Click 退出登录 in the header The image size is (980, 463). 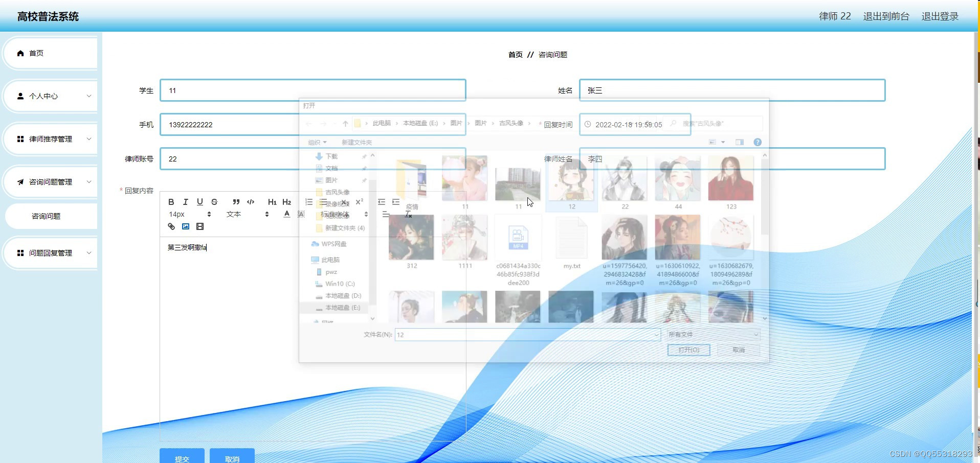pyautogui.click(x=940, y=16)
